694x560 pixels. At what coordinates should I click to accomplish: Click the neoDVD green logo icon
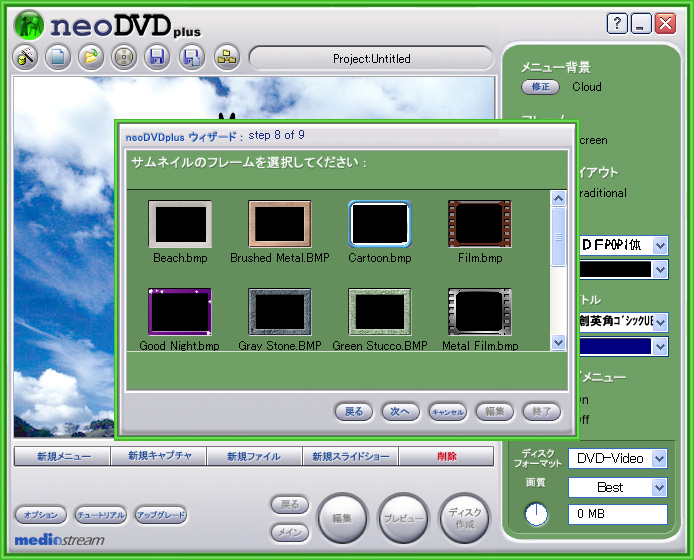[x=29, y=25]
